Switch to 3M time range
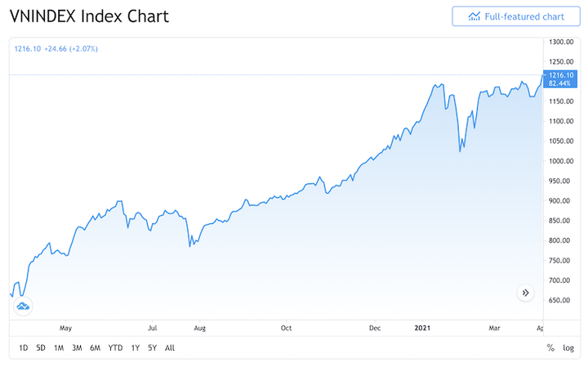Screen dimensions: 588x372 [77, 348]
